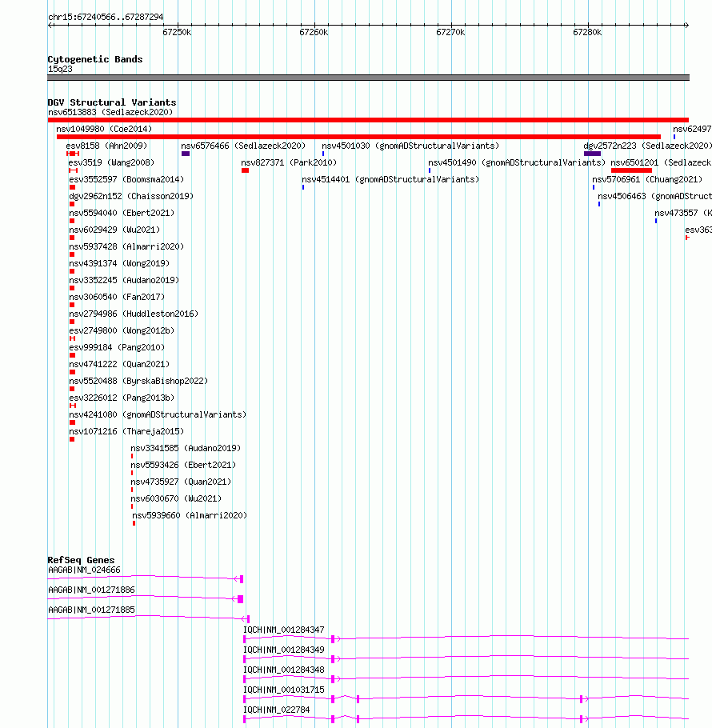This screenshot has width=712, height=728.
Task: Click the esv3519 (Wang2008) variant label
Action: [111, 162]
